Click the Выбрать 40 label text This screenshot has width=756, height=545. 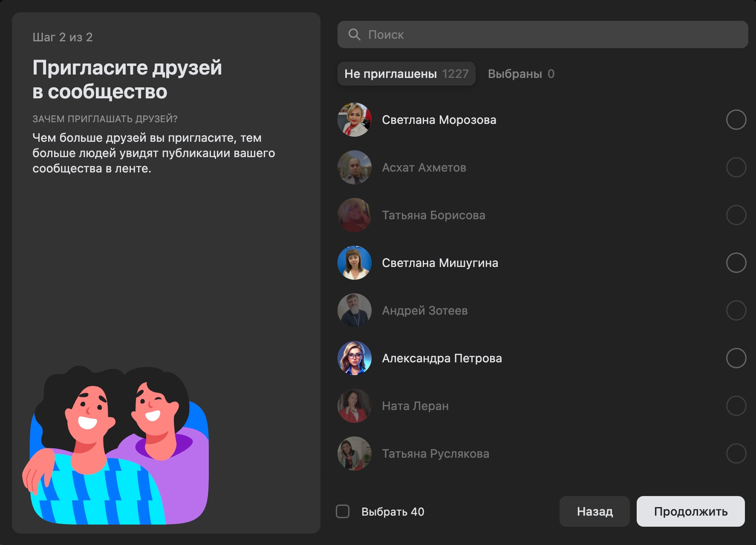[x=393, y=512]
